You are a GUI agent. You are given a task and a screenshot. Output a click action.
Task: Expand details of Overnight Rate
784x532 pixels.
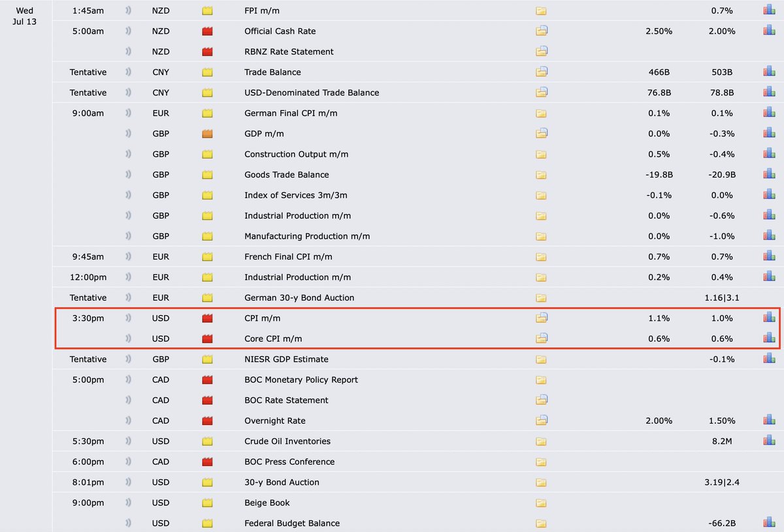pyautogui.click(x=542, y=420)
